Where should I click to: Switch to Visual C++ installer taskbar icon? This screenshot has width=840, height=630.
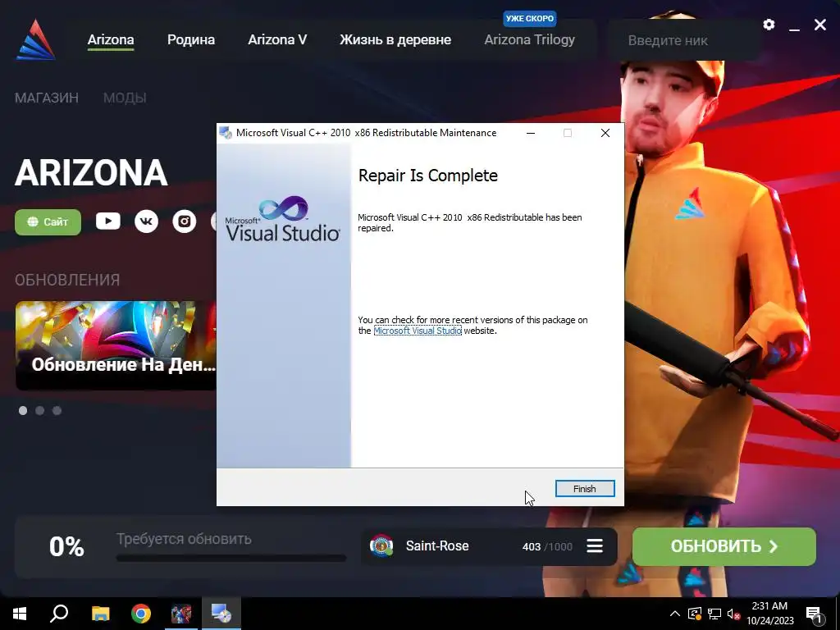221,614
